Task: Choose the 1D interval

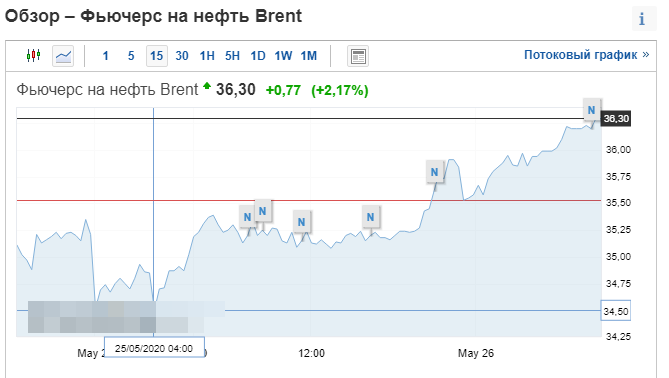Action: 258,56
